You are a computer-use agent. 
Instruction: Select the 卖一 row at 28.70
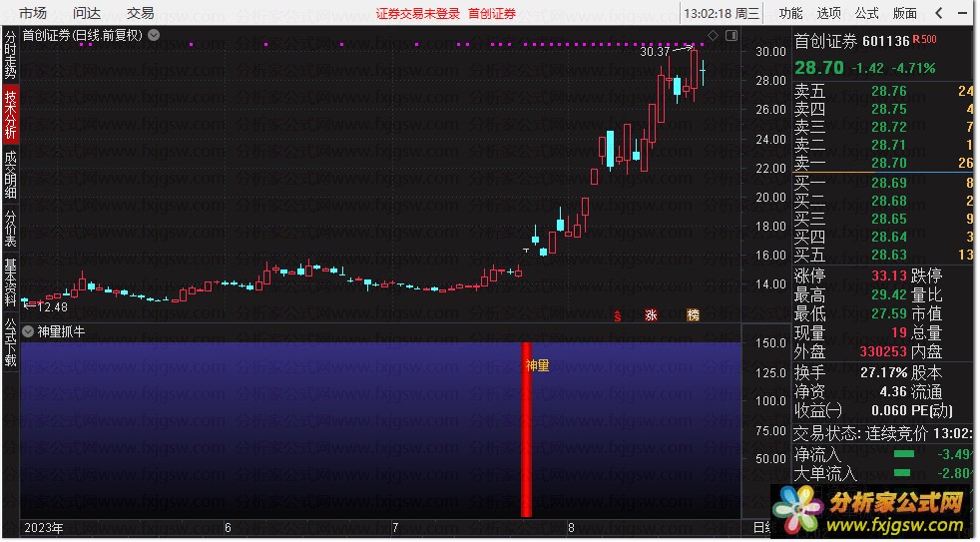[883, 163]
